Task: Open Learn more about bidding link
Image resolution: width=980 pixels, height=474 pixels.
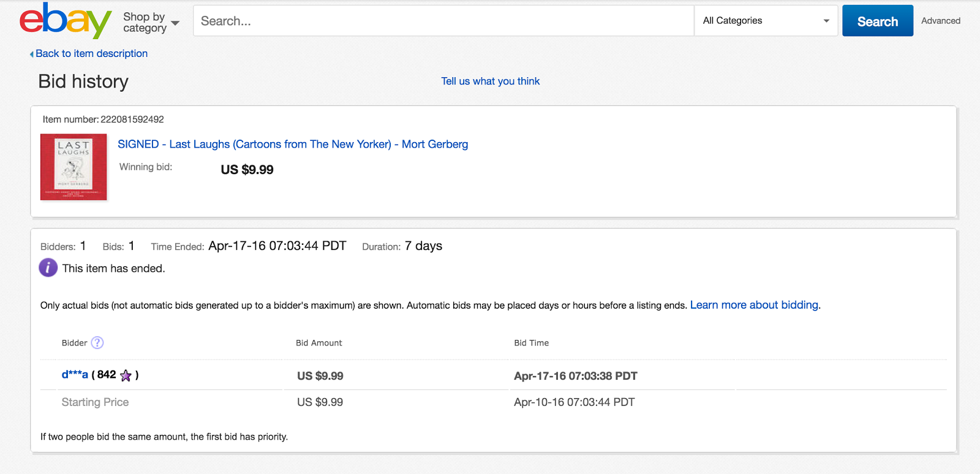Action: pyautogui.click(x=754, y=305)
